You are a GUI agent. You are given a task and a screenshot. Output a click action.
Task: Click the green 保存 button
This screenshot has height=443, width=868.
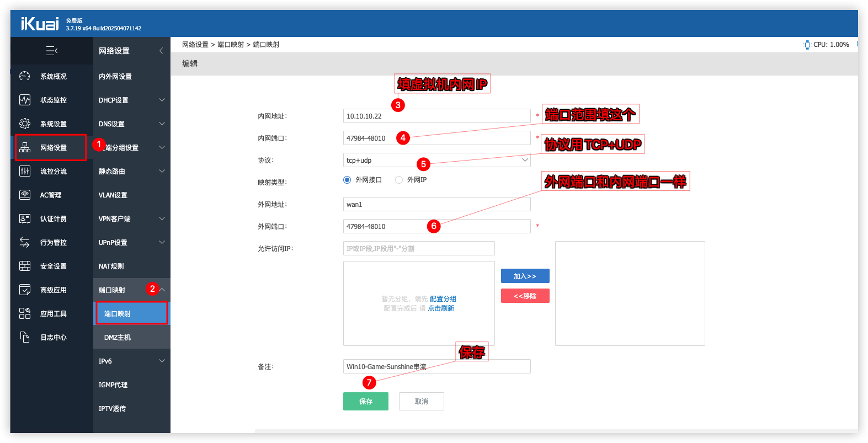coord(366,401)
